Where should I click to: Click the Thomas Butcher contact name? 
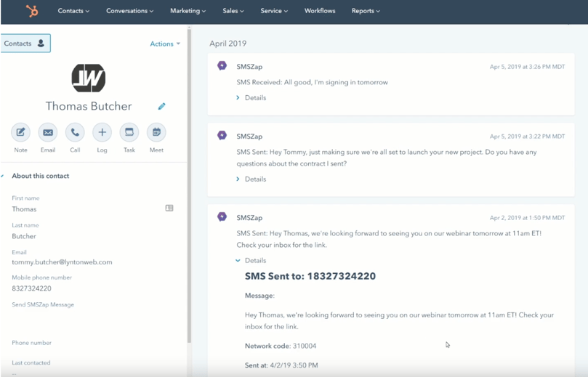pyautogui.click(x=89, y=107)
